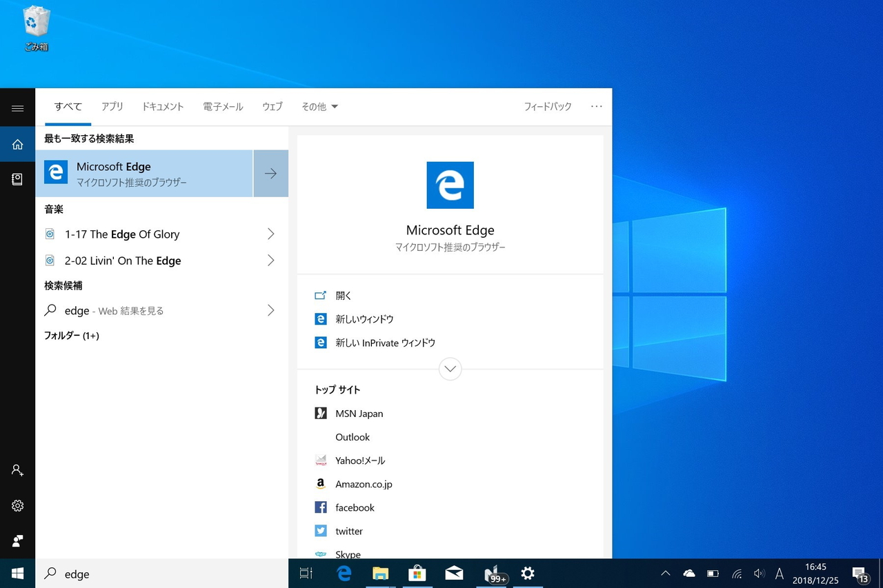Open search settings gear in sidebar
This screenshot has width=883, height=588.
[18, 505]
